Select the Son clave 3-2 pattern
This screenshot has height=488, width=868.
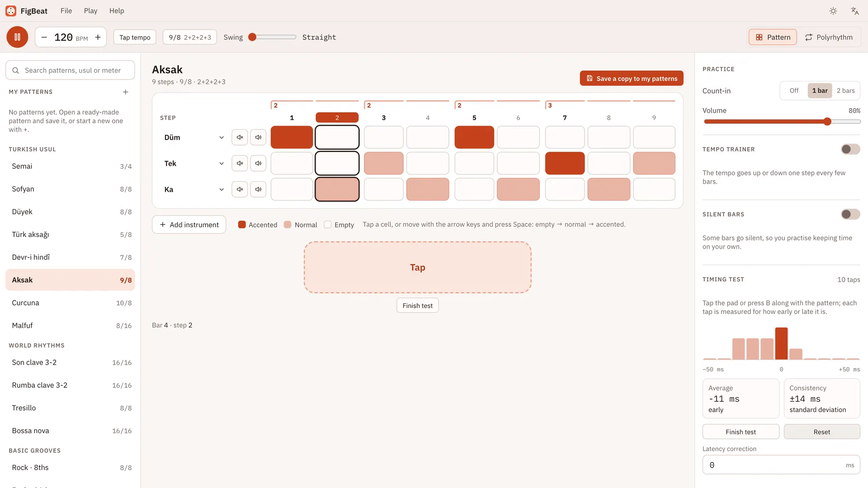[70, 362]
